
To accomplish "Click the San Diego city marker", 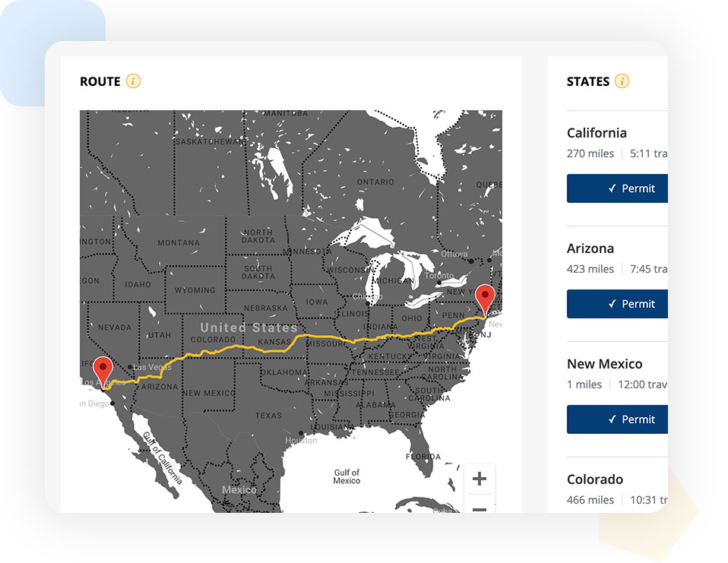I will [x=112, y=403].
